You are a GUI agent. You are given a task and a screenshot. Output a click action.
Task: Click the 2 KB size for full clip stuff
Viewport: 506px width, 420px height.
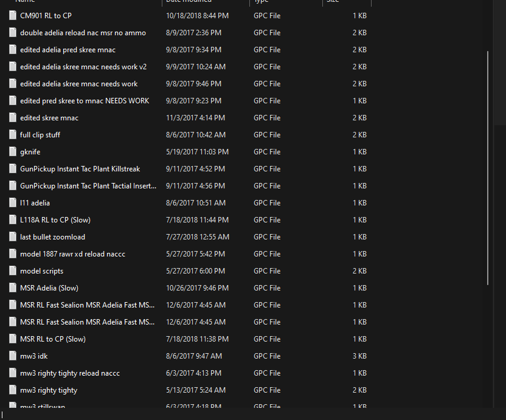coord(359,135)
